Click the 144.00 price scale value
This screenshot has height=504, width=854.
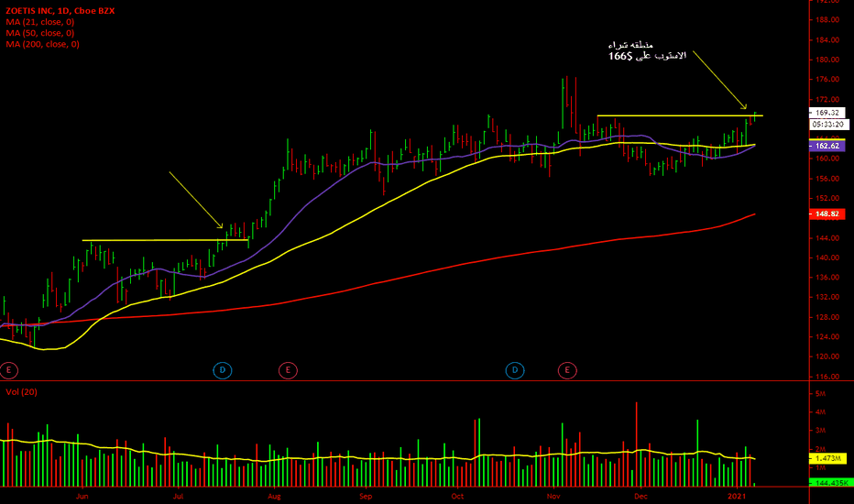[x=827, y=237]
